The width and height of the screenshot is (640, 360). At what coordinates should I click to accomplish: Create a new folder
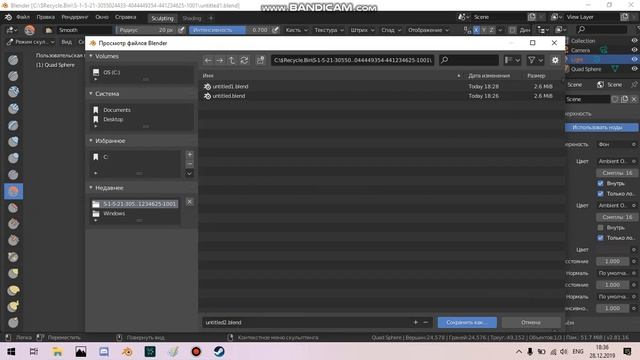point(260,60)
